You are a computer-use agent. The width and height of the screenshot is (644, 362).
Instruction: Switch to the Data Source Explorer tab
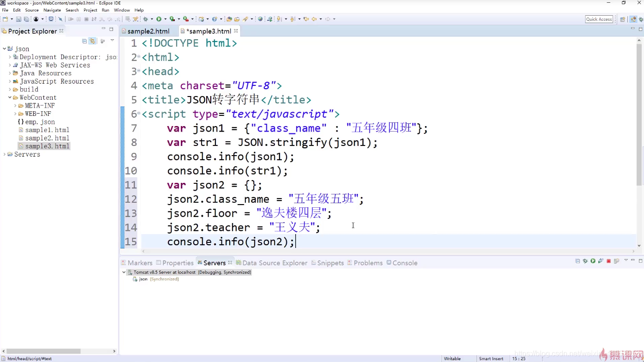pyautogui.click(x=272, y=263)
